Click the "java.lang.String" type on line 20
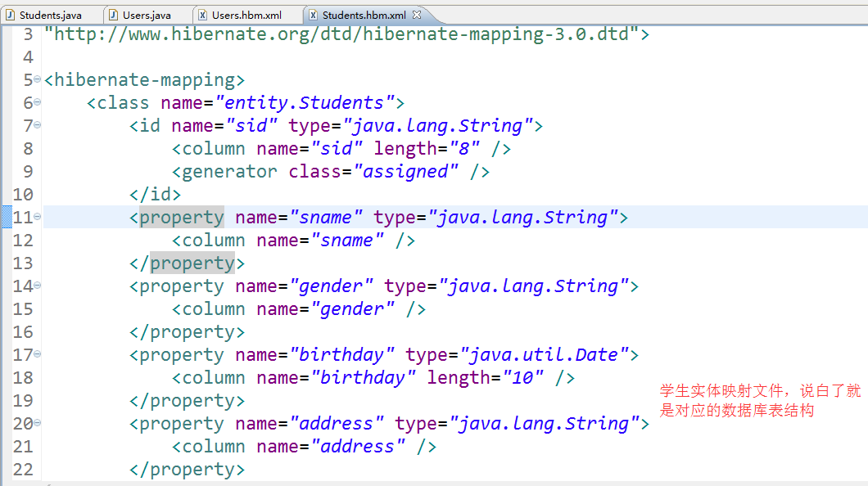This screenshot has height=486, width=868. [545, 424]
